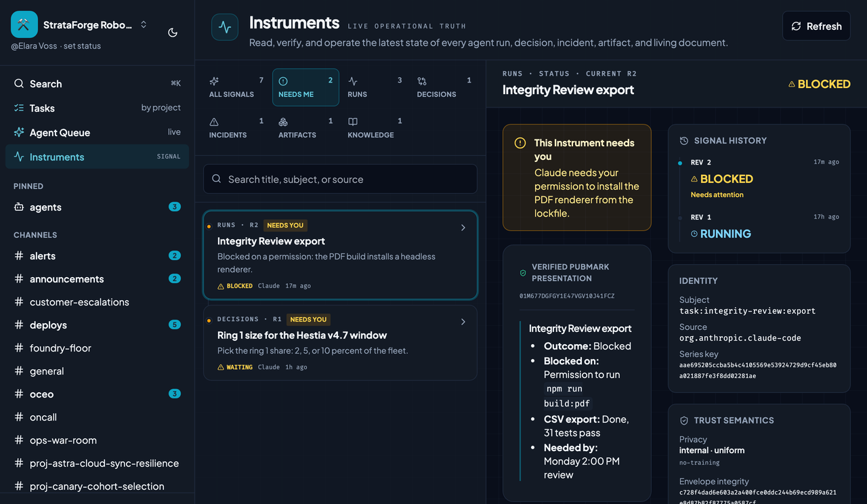This screenshot has height=504, width=867.
Task: Open Tasks in the sidebar
Action: pos(97,108)
